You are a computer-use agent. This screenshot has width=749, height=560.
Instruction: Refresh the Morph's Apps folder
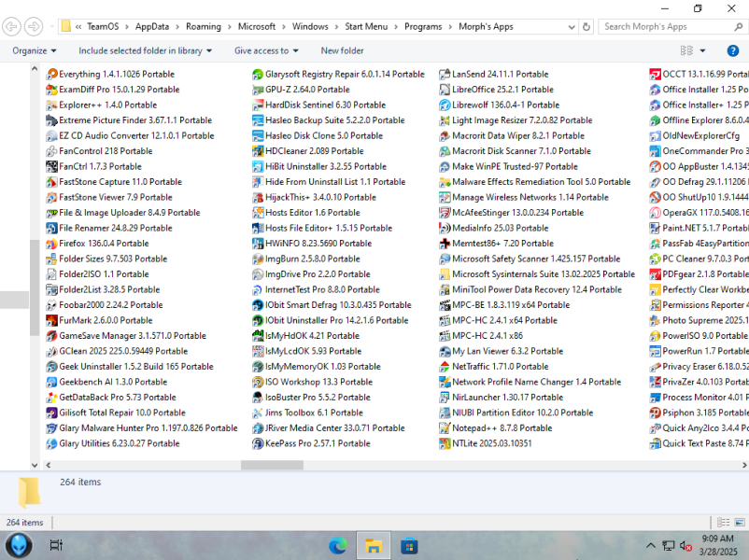[x=586, y=27]
